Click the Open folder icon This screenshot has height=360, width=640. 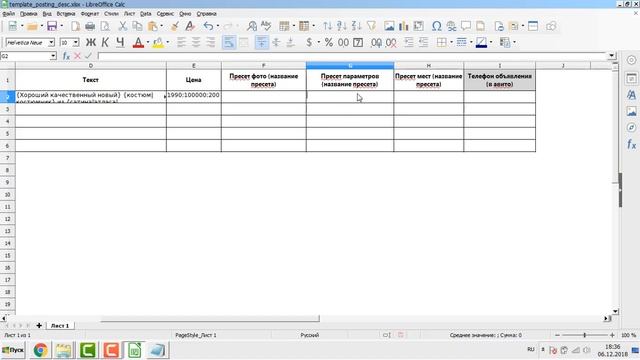point(32,26)
